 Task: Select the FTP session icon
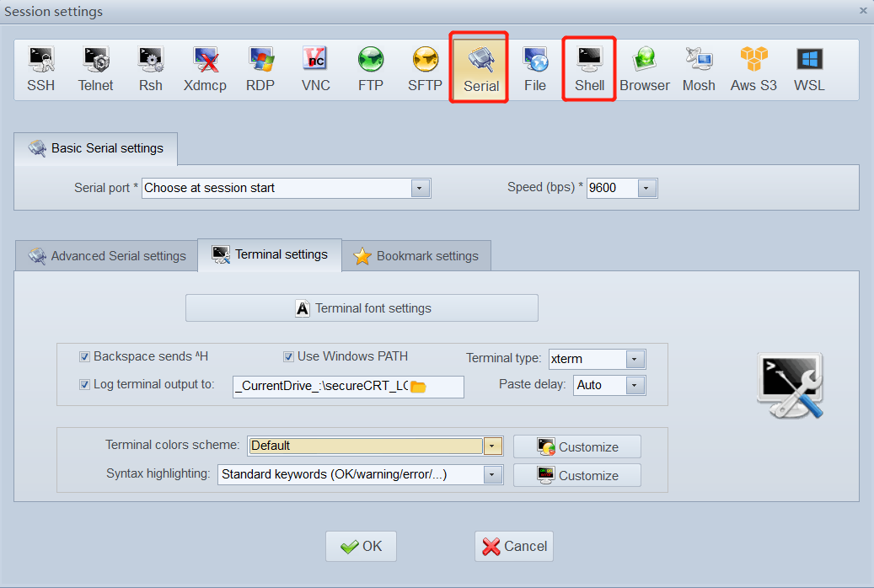371,69
